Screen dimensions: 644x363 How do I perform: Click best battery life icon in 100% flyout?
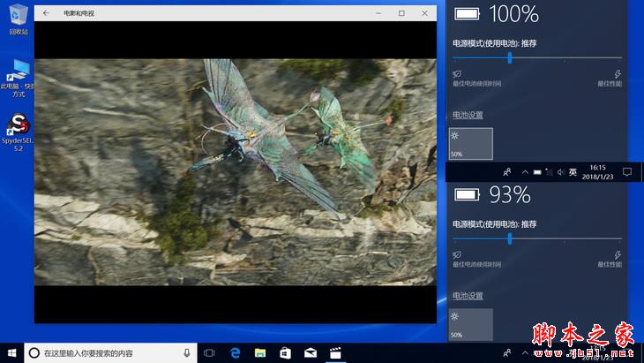[x=457, y=74]
